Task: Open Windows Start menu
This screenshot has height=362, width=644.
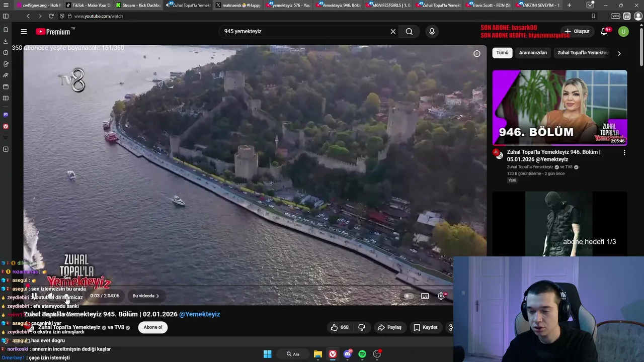Action: click(267, 354)
